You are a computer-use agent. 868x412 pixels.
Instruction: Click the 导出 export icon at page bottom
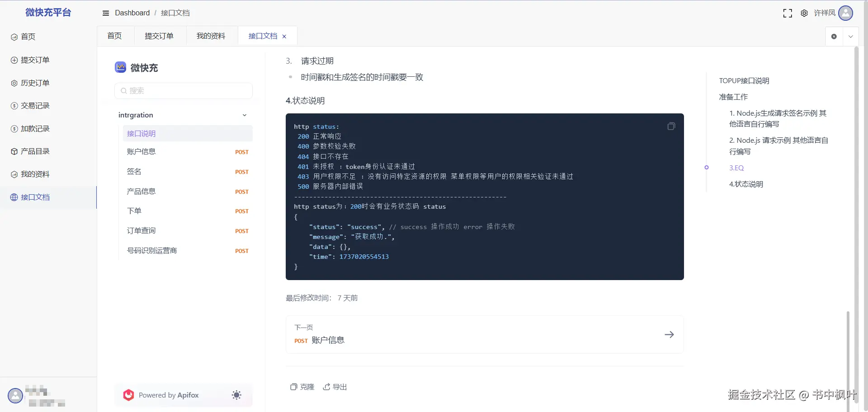pyautogui.click(x=327, y=387)
